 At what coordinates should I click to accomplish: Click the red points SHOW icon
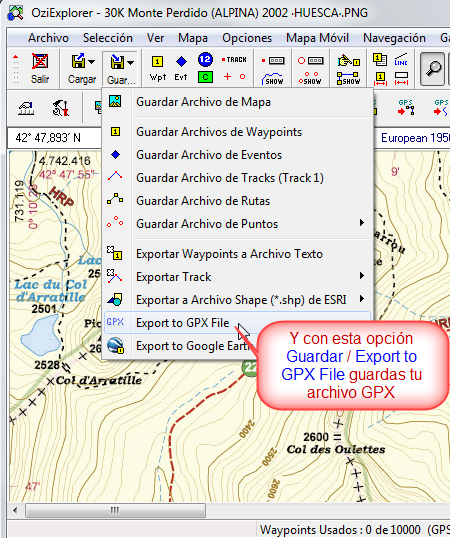pos(310,79)
